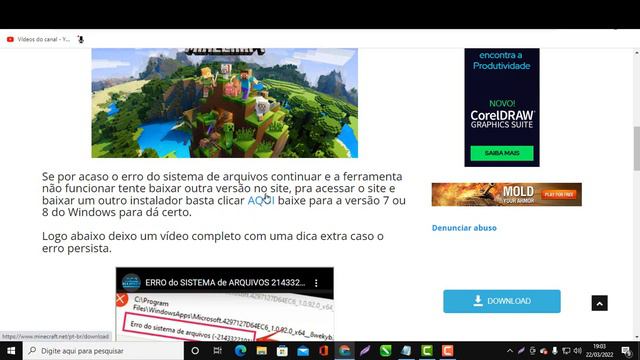Show hidden system tray icons
This screenshot has width=640, height=360.
510,351
